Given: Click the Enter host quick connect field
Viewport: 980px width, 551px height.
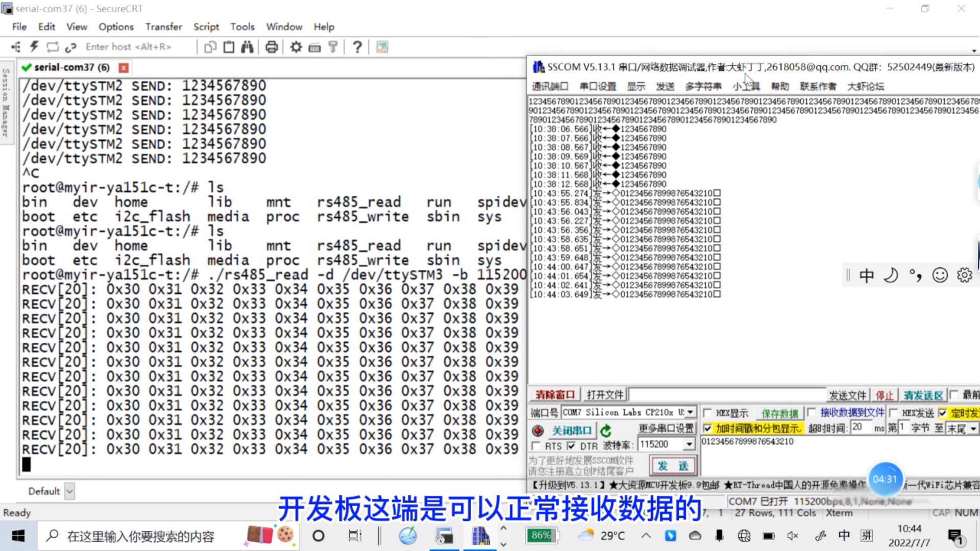Looking at the screenshot, I should (138, 47).
